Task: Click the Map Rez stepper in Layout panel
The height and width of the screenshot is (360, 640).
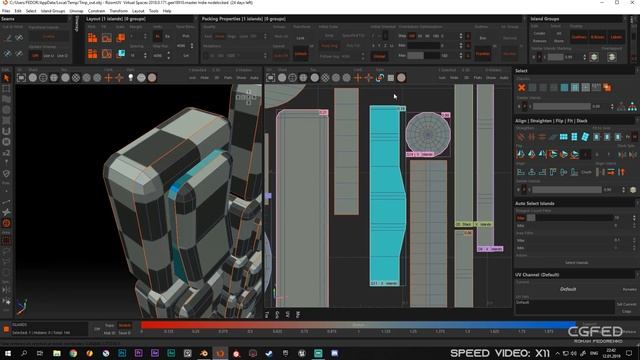Action: (169, 55)
